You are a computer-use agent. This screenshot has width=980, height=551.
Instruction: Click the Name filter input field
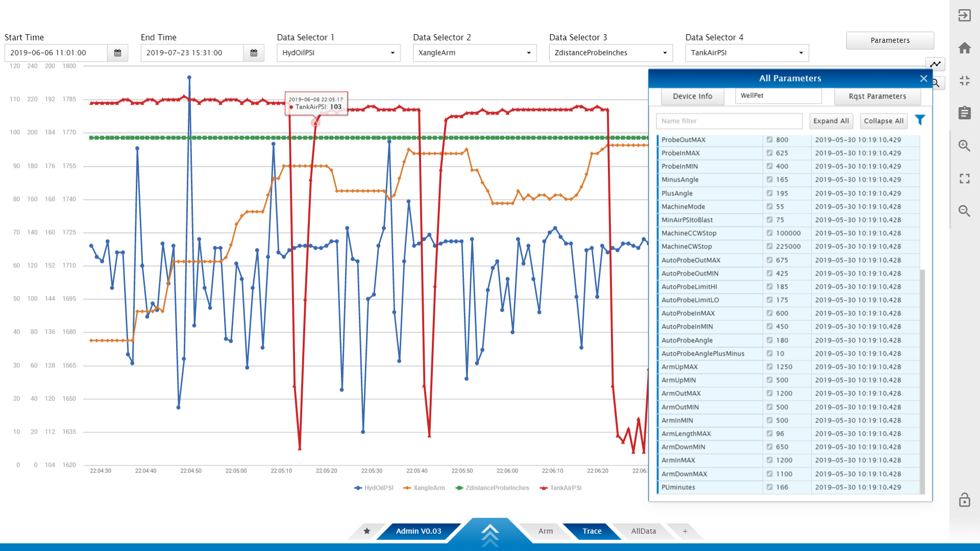click(x=729, y=121)
